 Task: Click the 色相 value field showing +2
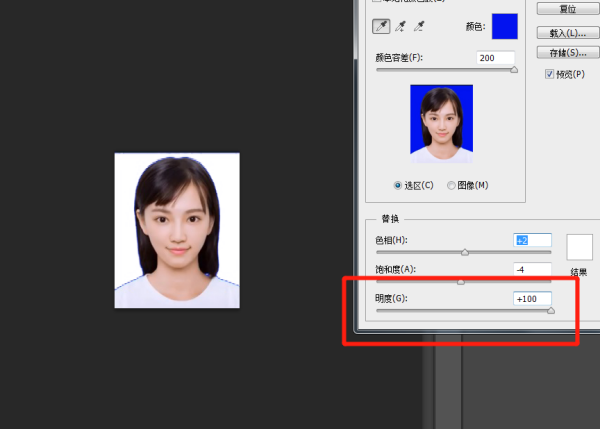(x=531, y=240)
